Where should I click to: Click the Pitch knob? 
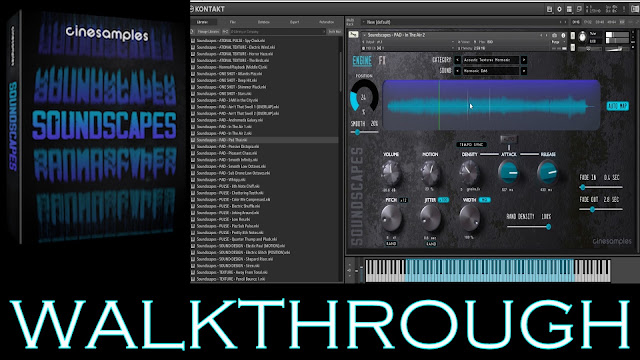(x=391, y=218)
